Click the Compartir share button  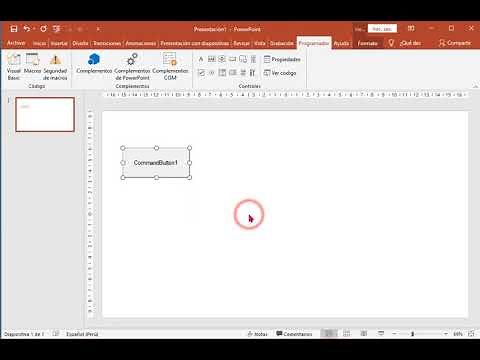(455, 43)
